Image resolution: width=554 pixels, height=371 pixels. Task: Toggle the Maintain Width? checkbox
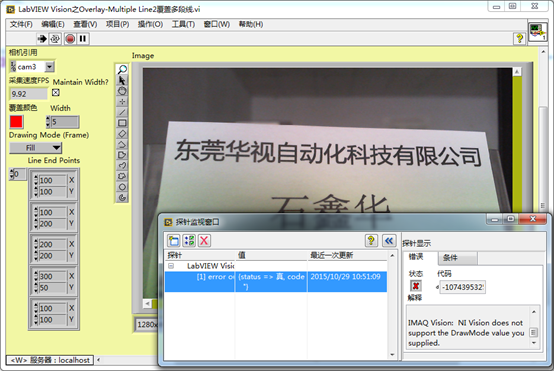[x=55, y=93]
